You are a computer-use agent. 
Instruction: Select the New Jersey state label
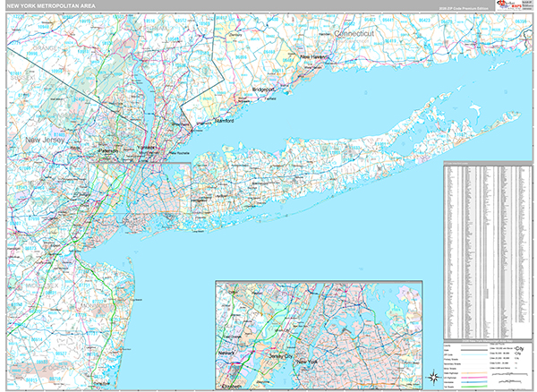point(46,141)
